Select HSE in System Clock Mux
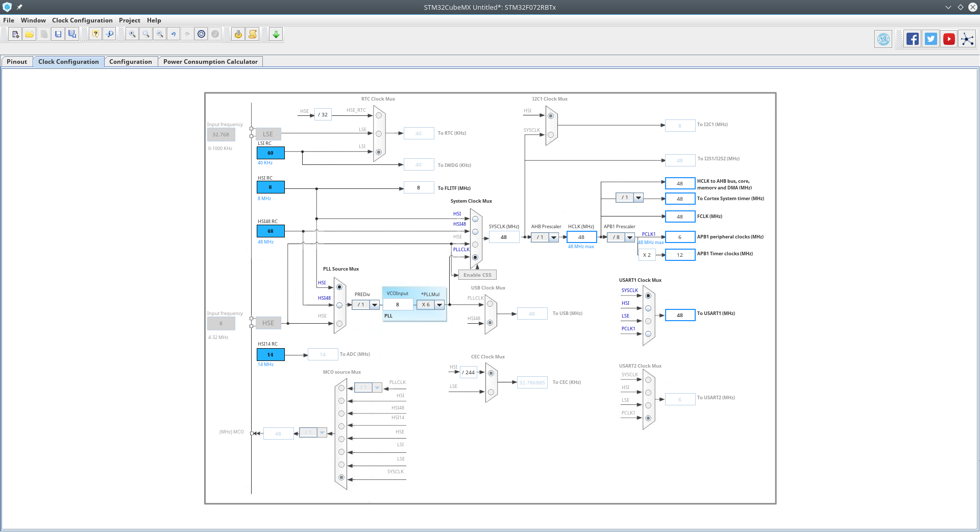The image size is (980, 532). pyautogui.click(x=475, y=245)
